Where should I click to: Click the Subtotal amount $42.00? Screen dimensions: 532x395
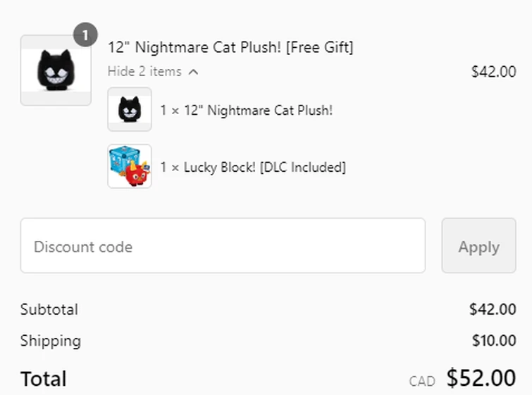[x=493, y=309]
